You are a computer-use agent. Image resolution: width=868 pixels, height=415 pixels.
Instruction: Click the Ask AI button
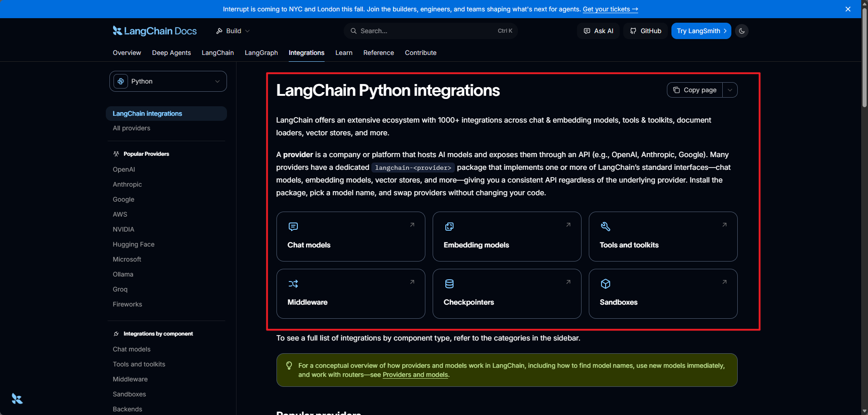(x=598, y=31)
